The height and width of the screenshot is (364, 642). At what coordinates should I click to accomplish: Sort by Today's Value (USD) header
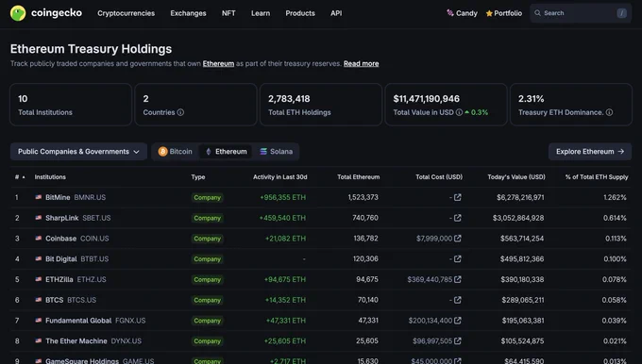(516, 177)
